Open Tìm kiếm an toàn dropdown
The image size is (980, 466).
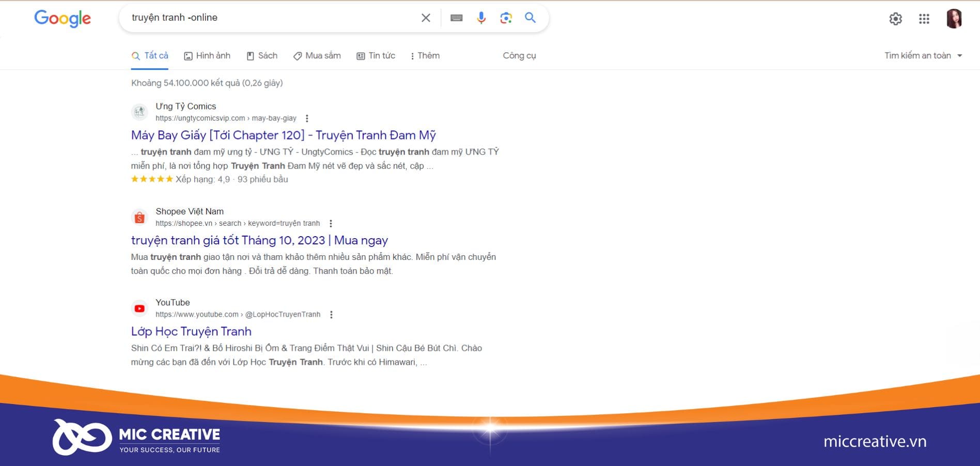pos(923,56)
